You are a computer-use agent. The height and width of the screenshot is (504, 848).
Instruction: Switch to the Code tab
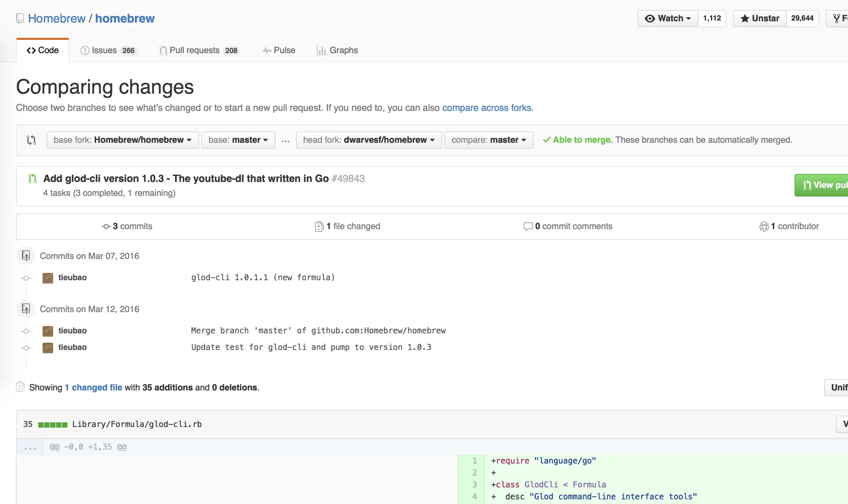click(x=43, y=50)
